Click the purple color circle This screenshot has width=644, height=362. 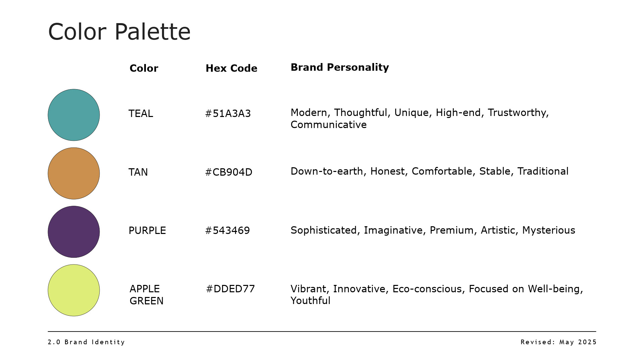point(74,232)
